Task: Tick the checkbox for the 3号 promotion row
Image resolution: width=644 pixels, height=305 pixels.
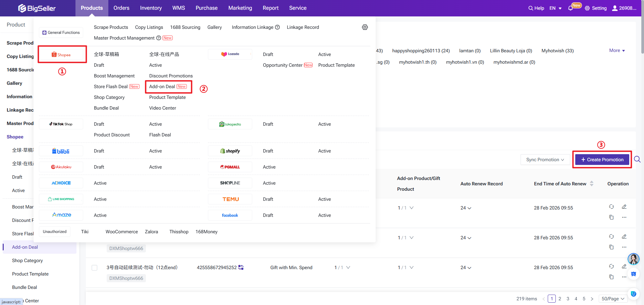Action: click(x=95, y=268)
